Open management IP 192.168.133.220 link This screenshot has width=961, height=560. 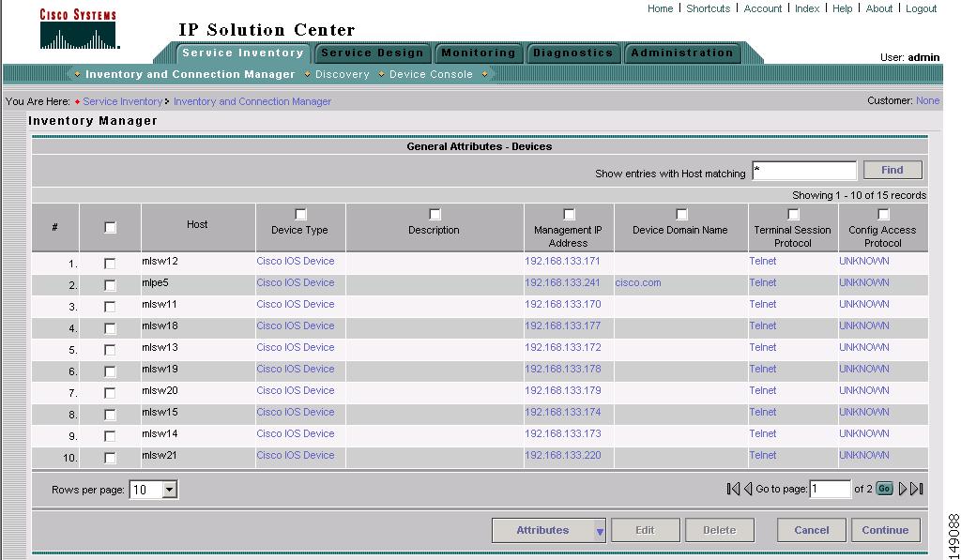point(563,455)
